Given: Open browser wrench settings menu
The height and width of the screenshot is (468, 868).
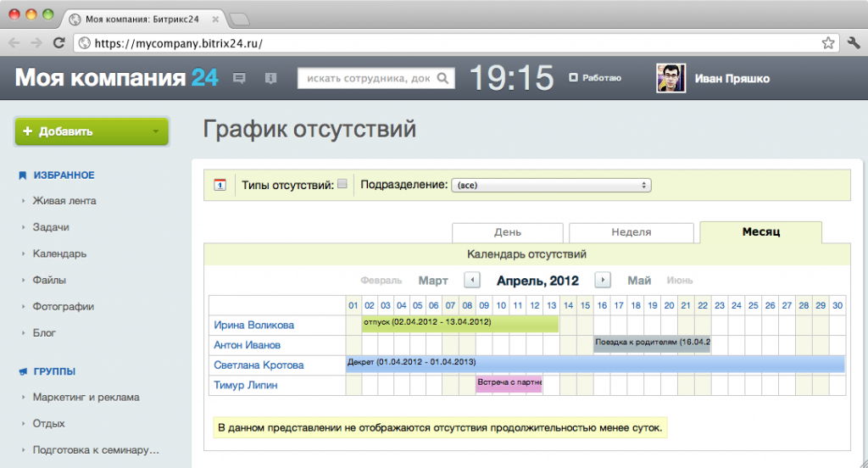Looking at the screenshot, I should [853, 42].
